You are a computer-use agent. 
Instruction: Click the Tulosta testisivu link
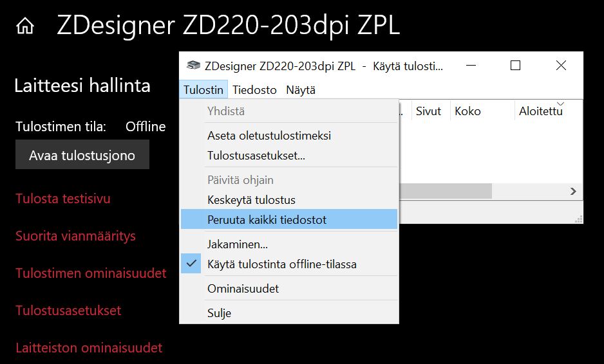click(x=63, y=199)
